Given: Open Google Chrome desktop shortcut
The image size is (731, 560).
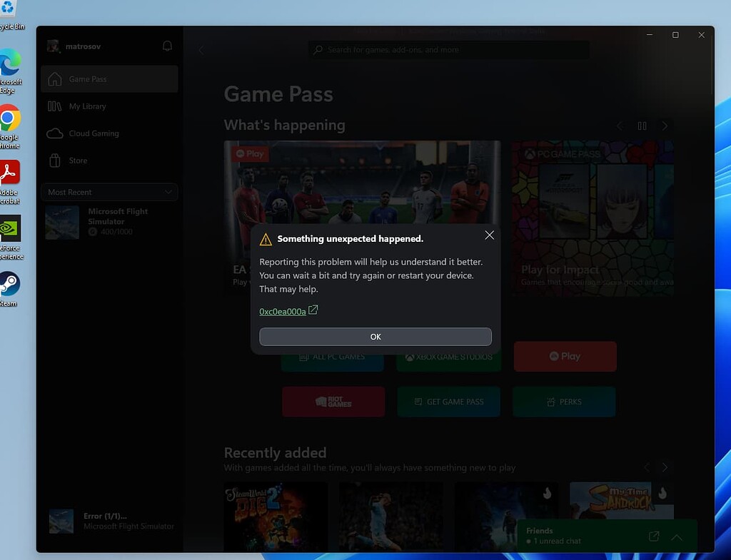Looking at the screenshot, I should click(10, 127).
